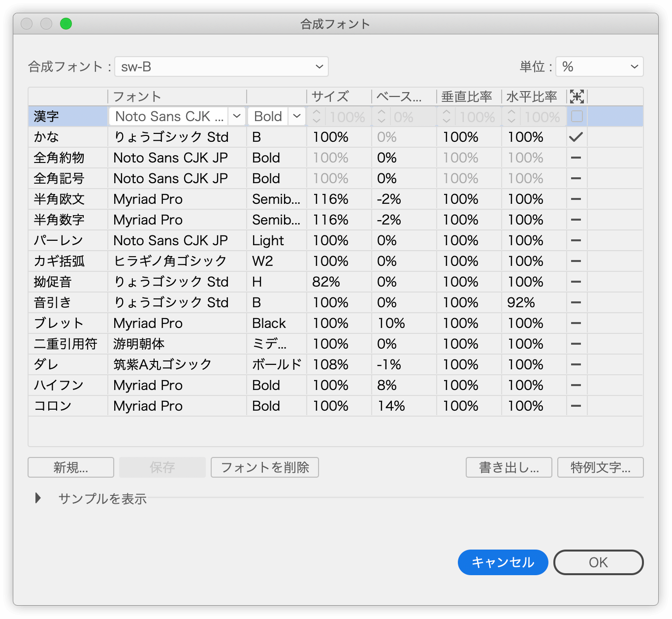Image resolution: width=672 pixels, height=619 pixels.
Task: Click the 水平比率 column header
Action: click(x=532, y=97)
